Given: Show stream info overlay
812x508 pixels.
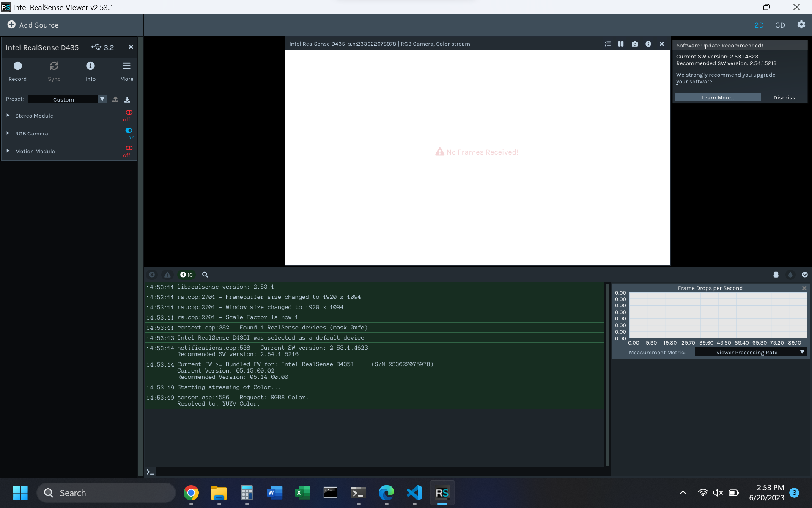Looking at the screenshot, I should (x=648, y=44).
